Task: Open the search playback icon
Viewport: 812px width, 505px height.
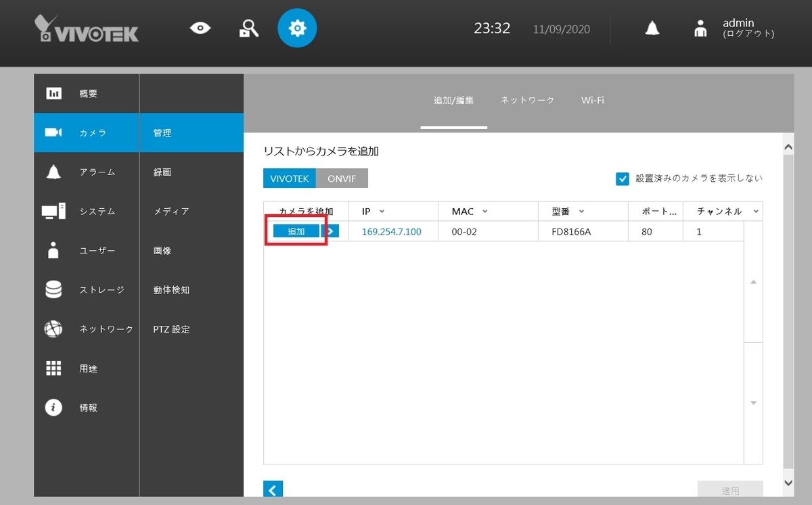Action: [x=249, y=28]
